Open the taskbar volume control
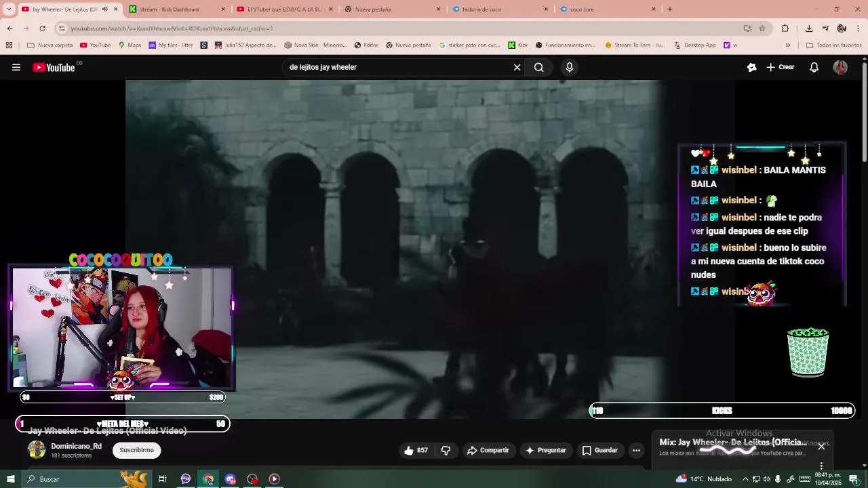This screenshot has height=488, width=868. [x=767, y=479]
